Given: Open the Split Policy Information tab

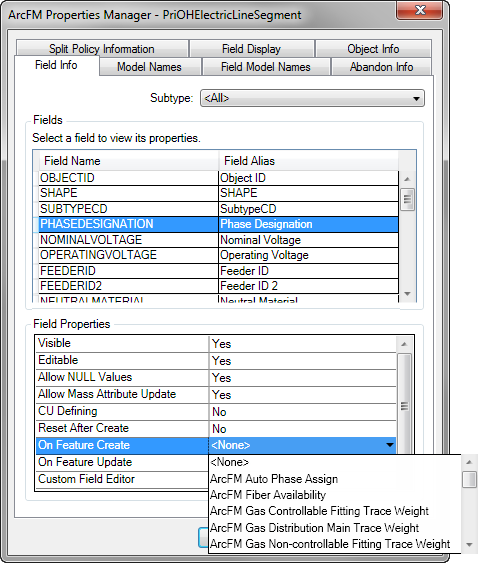Looking at the screenshot, I should tap(102, 49).
